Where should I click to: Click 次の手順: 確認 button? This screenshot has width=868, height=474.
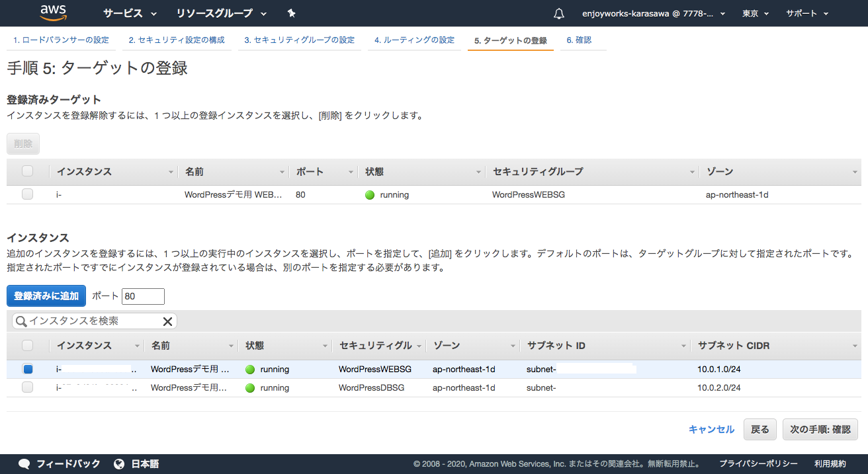(x=820, y=429)
